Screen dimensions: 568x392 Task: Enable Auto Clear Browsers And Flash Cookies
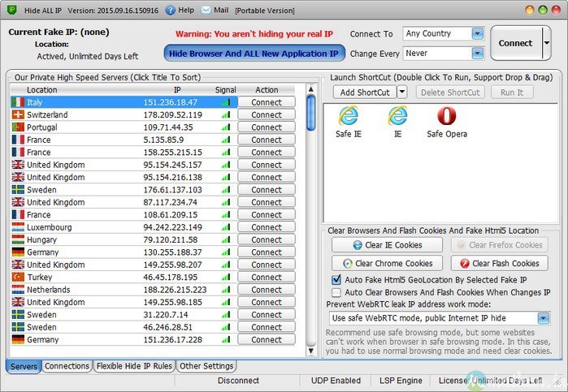(336, 292)
